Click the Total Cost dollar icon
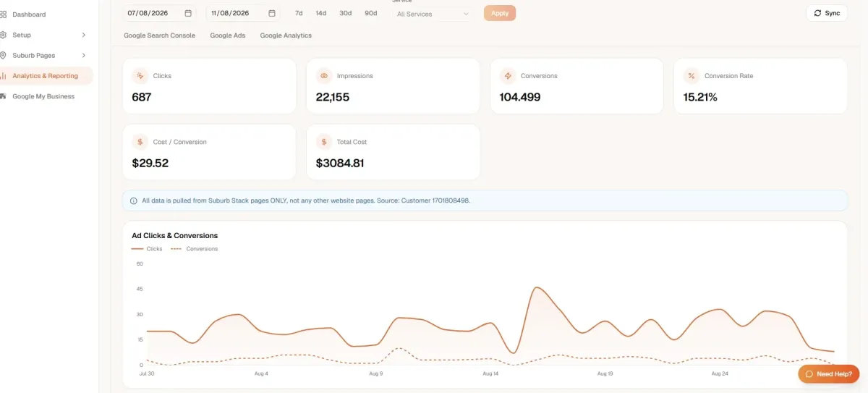 (324, 142)
